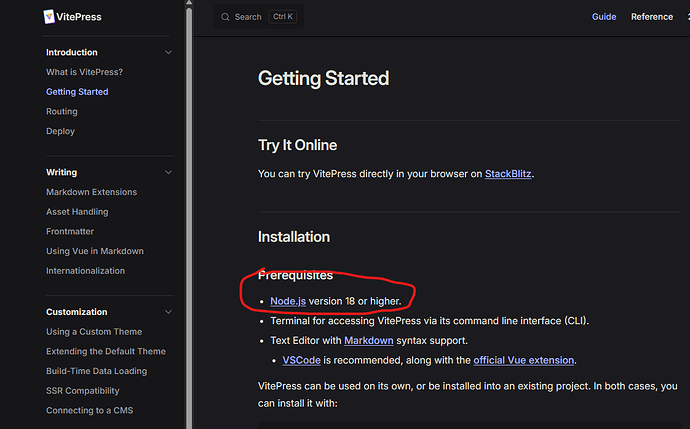Collapse the Writing section chevron

[x=168, y=172]
